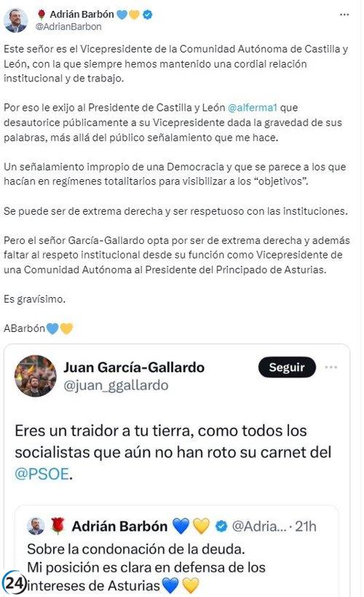Open the Juan García-Gallardo display name
The width and height of the screenshot is (364, 597).
click(x=134, y=367)
